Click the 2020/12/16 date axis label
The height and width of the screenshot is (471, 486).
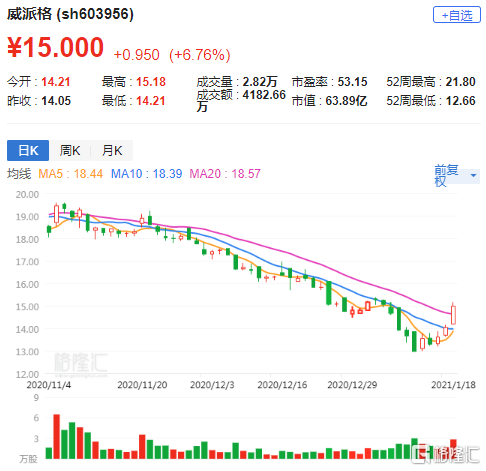pos(282,385)
